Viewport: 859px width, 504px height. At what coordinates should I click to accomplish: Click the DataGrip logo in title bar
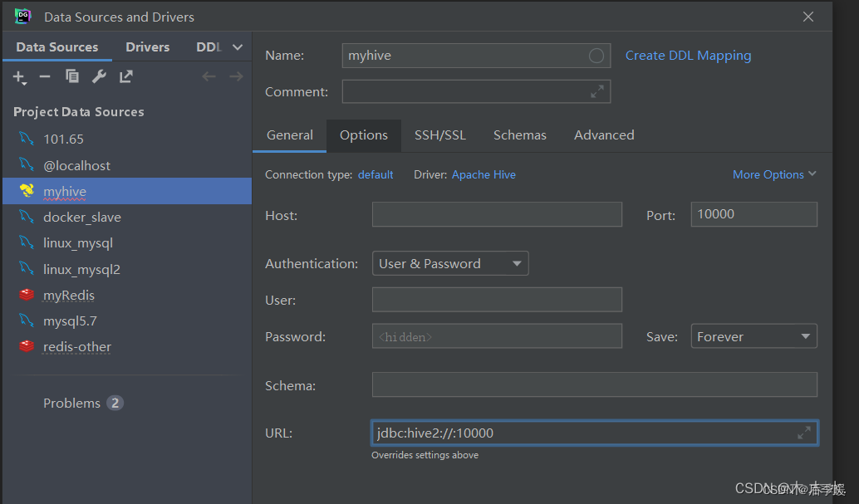pos(22,17)
